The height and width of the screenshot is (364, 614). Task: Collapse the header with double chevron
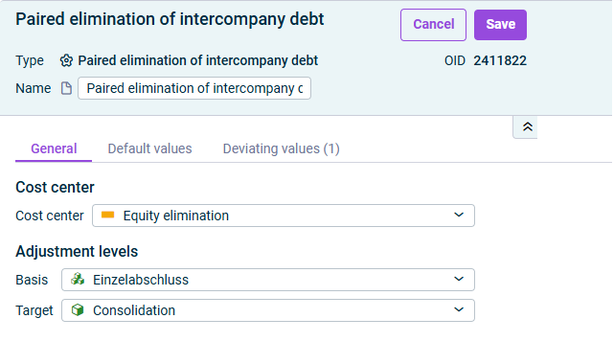[x=528, y=126]
